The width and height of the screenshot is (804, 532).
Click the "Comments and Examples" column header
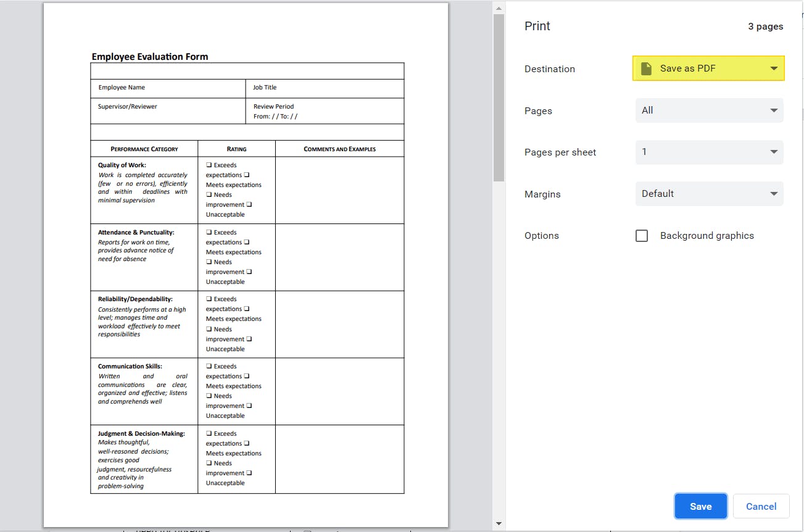[339, 149]
